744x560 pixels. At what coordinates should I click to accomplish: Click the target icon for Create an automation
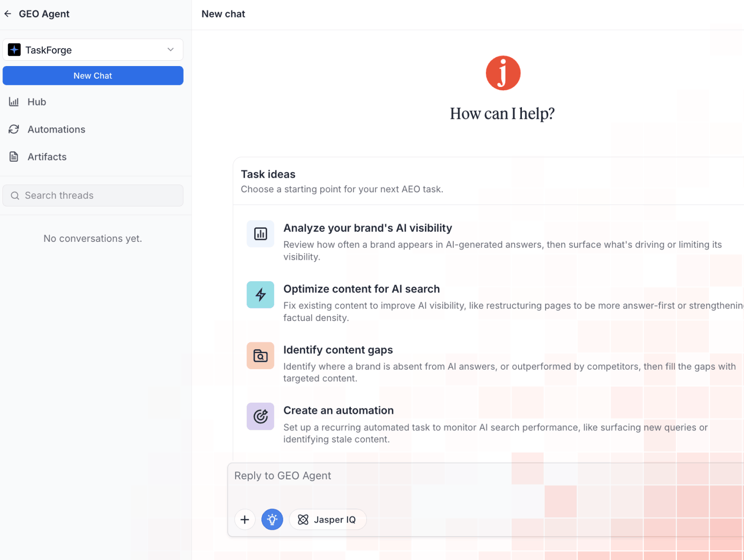[260, 417]
